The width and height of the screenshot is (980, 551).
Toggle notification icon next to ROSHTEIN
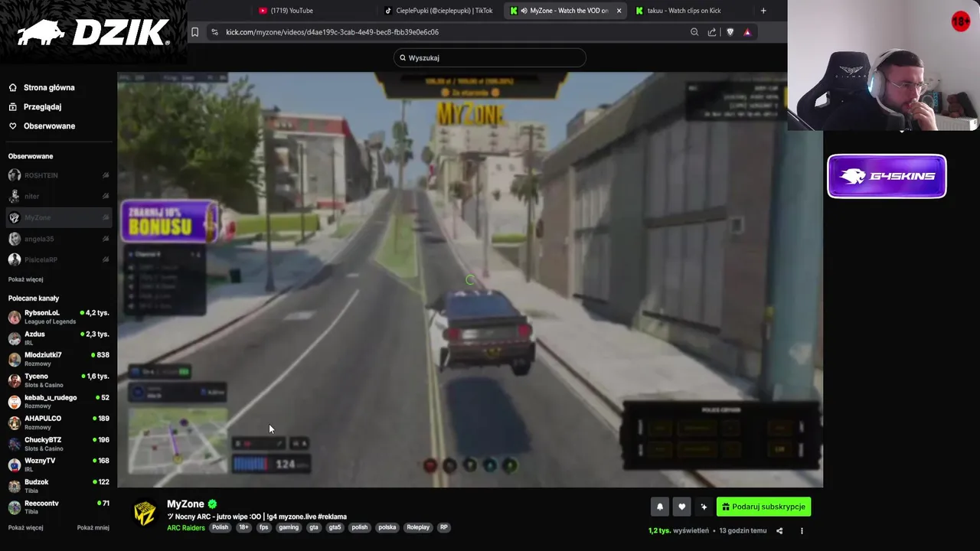pos(106,175)
